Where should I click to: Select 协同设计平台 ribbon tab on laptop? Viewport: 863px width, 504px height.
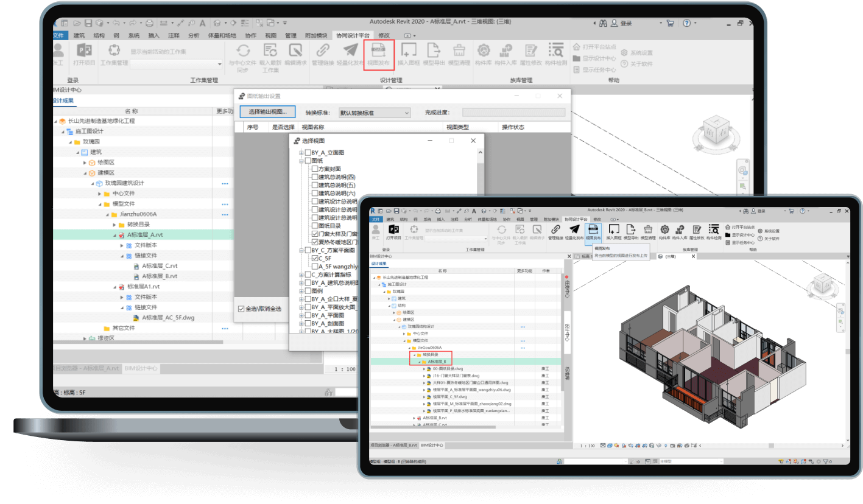click(353, 35)
